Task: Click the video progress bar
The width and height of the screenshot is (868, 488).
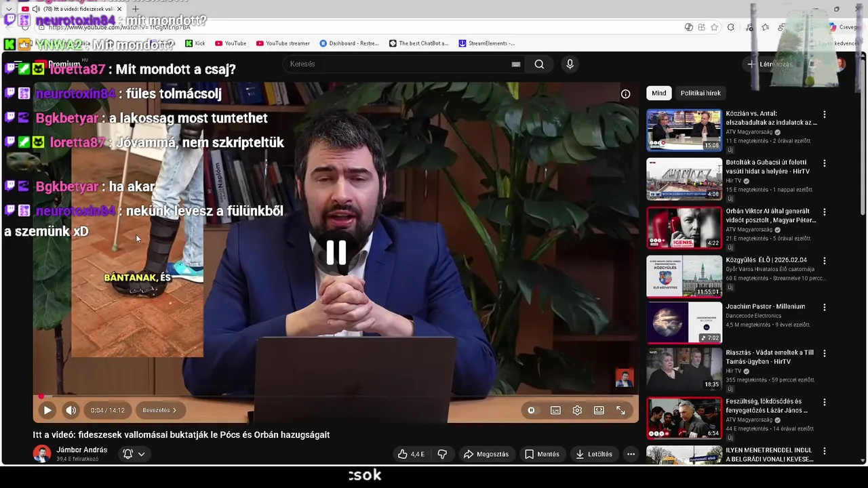Action: click(336, 396)
